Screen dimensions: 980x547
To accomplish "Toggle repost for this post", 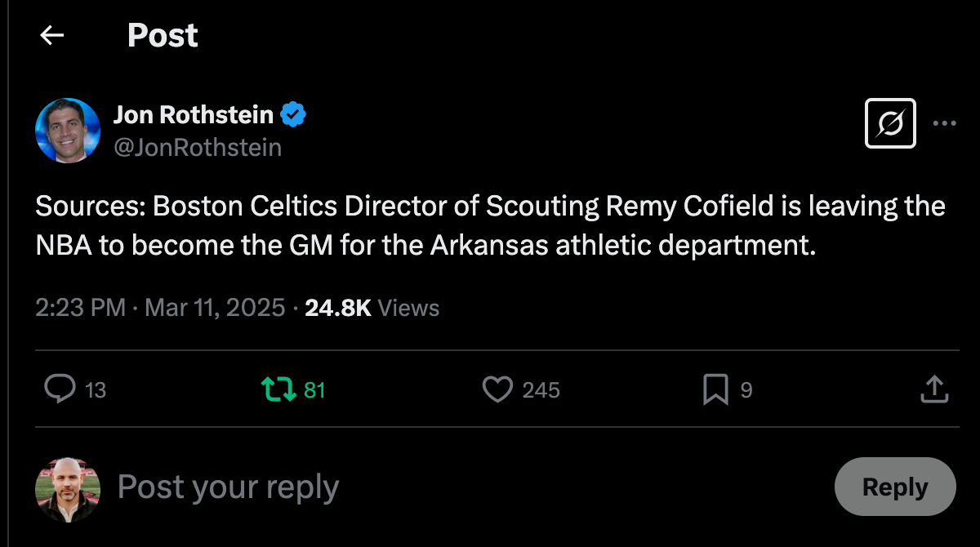I will pos(278,390).
